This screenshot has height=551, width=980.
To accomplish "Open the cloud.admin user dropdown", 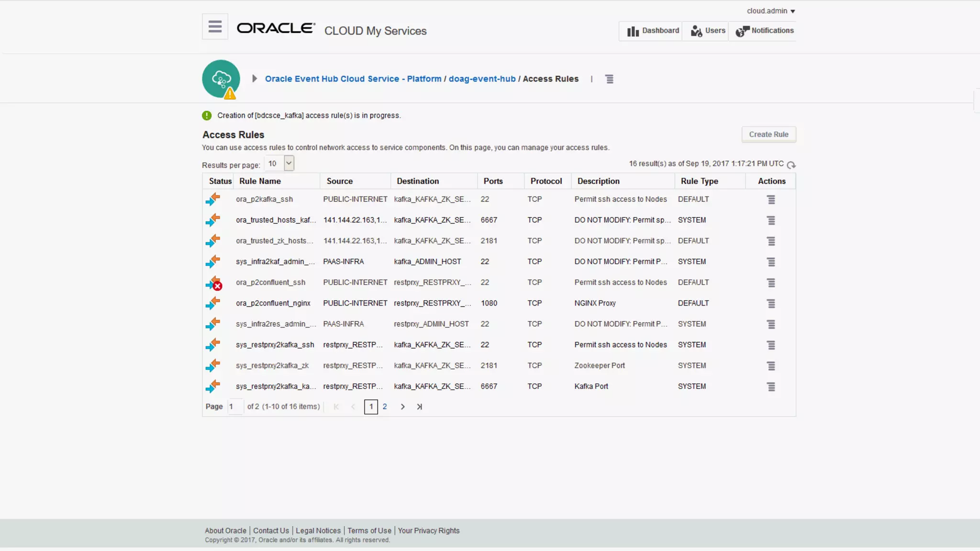I will tap(771, 11).
